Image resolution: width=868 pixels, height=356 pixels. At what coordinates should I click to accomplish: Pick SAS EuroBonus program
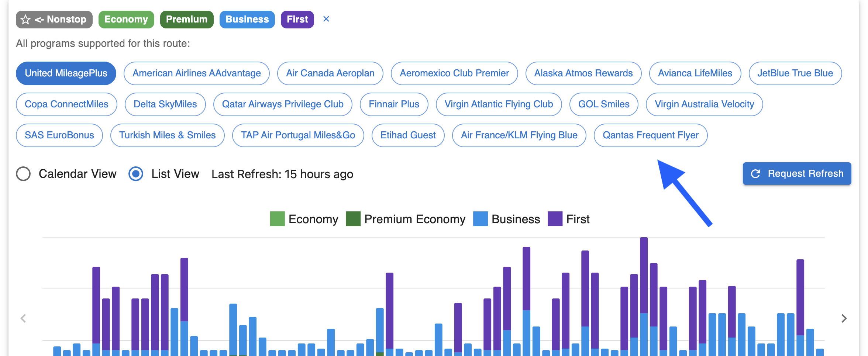pos(59,135)
